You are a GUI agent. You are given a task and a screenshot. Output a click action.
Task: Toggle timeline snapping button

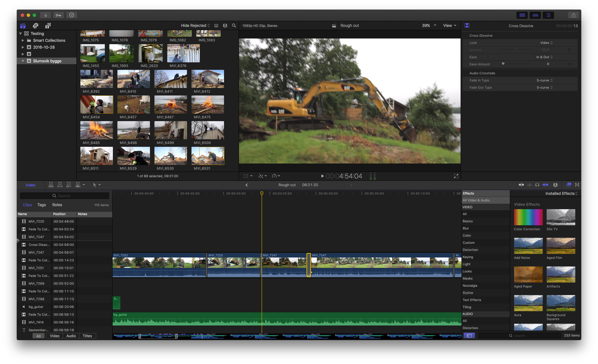click(545, 185)
